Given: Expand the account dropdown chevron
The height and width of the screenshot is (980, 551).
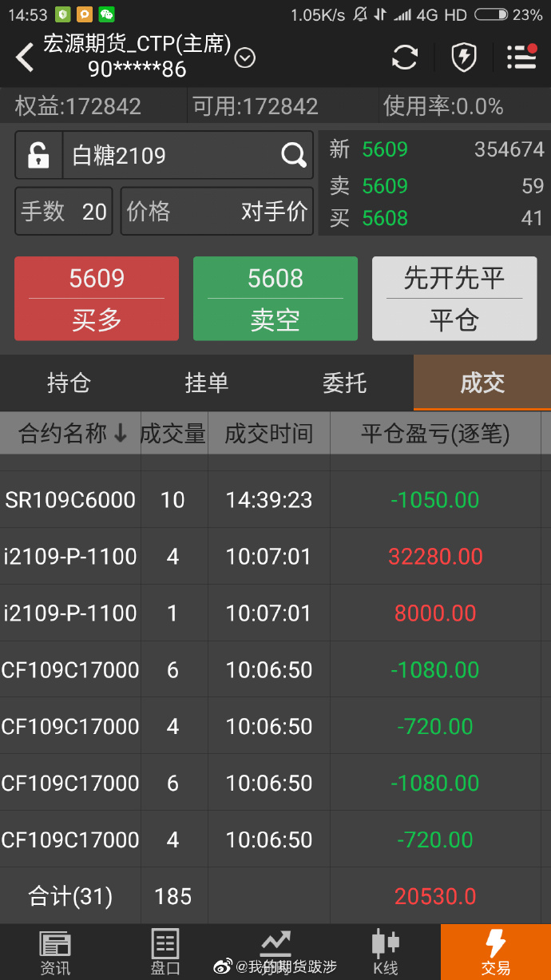Looking at the screenshot, I should click(x=244, y=58).
